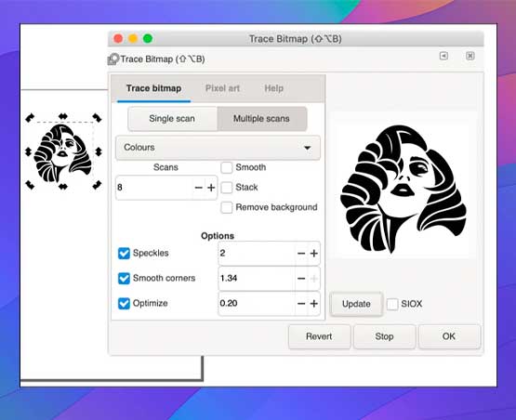Close the Trace Bitmap panel with the X icon
This screenshot has width=516, height=420.
[x=470, y=56]
